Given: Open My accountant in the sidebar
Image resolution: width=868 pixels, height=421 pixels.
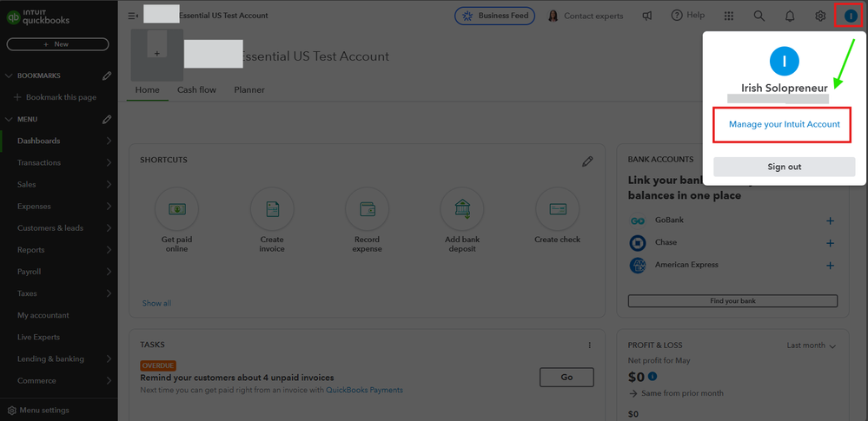Looking at the screenshot, I should tap(43, 315).
